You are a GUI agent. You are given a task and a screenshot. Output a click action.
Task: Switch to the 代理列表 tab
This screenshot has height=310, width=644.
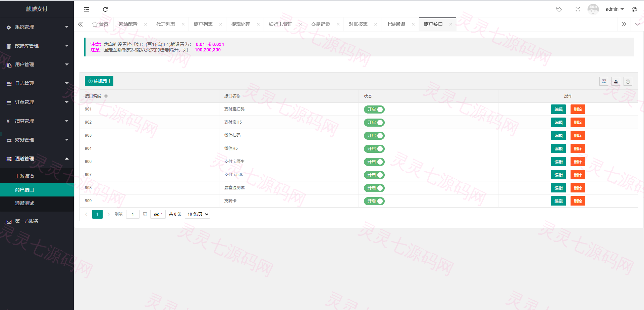[x=166, y=24]
